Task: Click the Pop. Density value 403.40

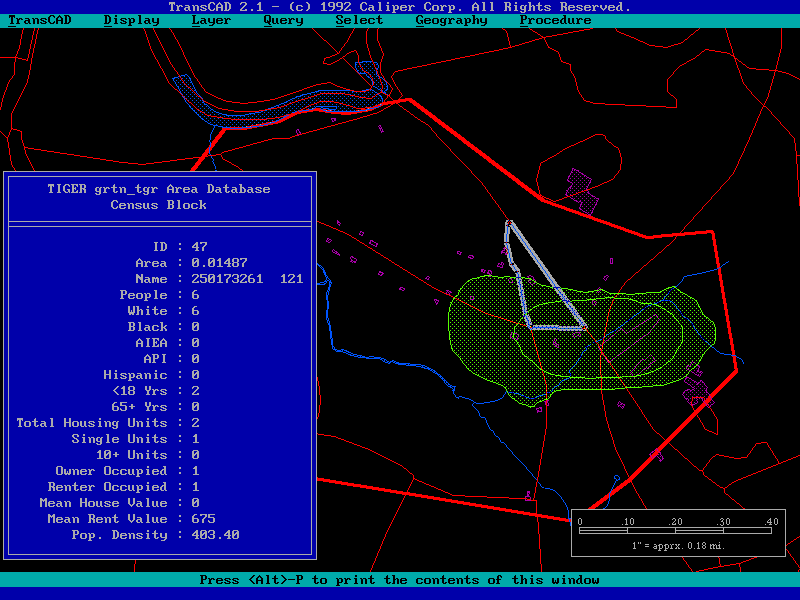Action: 215,535
